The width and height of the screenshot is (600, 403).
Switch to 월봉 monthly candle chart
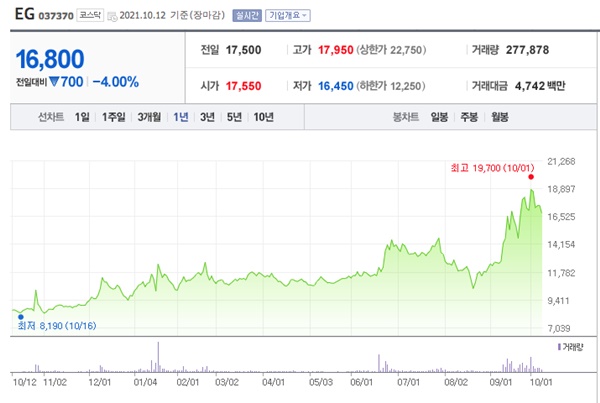coord(500,117)
